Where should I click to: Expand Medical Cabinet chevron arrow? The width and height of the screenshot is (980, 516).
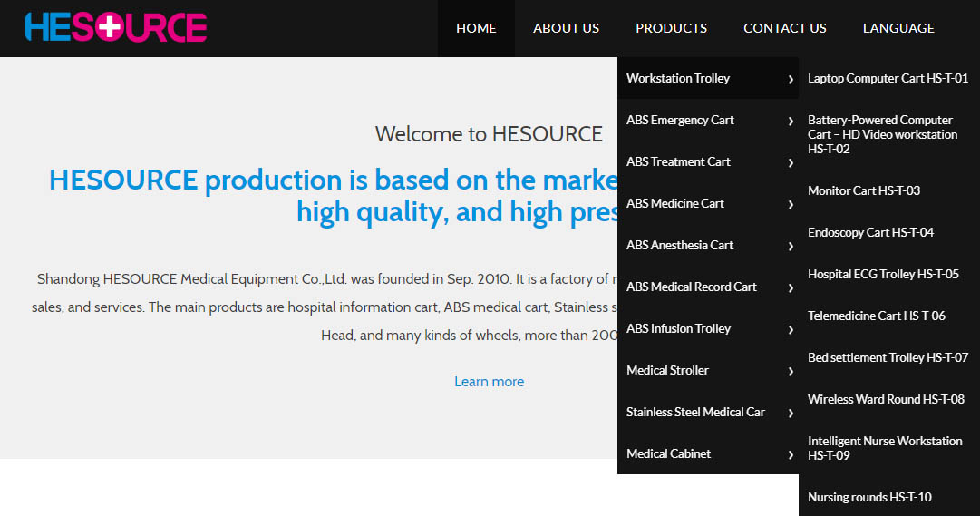pyautogui.click(x=791, y=454)
